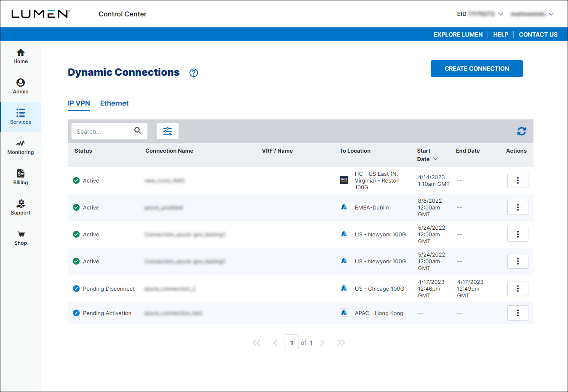Click the page number field

(x=291, y=343)
